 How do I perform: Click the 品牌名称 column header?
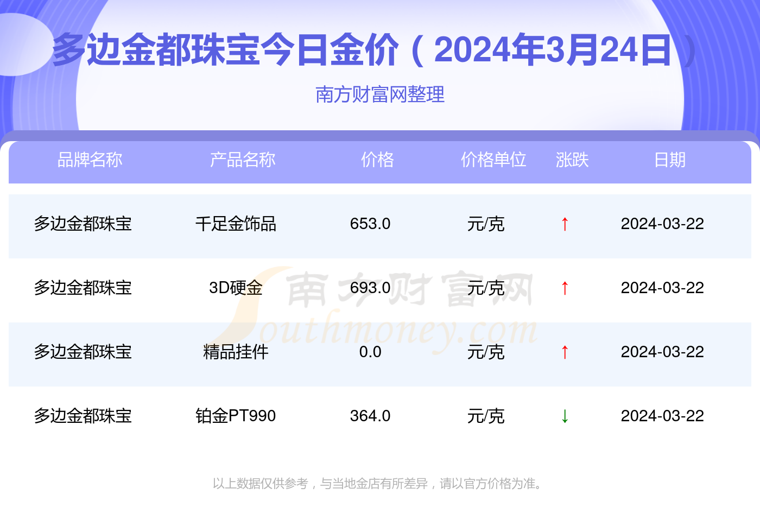coord(90,160)
